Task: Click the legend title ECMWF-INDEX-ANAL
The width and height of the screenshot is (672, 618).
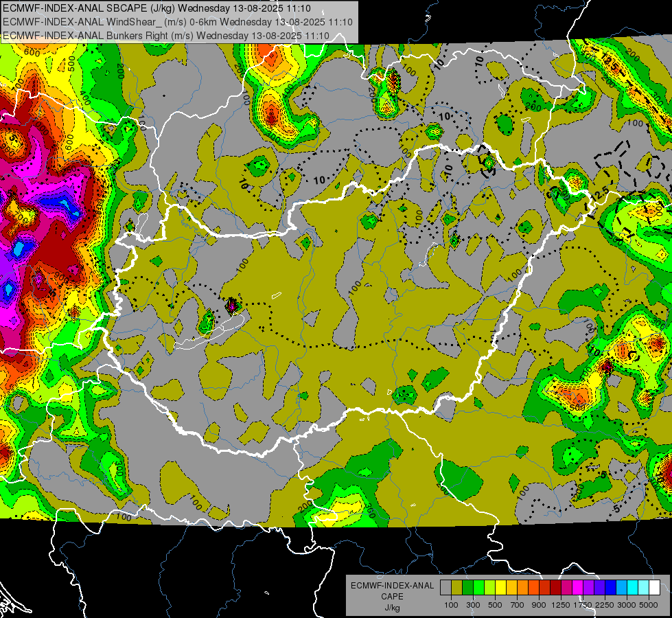Action: click(x=393, y=586)
